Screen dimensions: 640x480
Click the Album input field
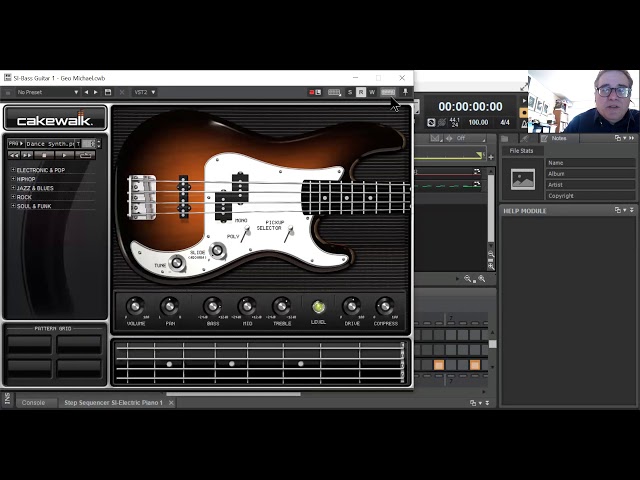(591, 173)
